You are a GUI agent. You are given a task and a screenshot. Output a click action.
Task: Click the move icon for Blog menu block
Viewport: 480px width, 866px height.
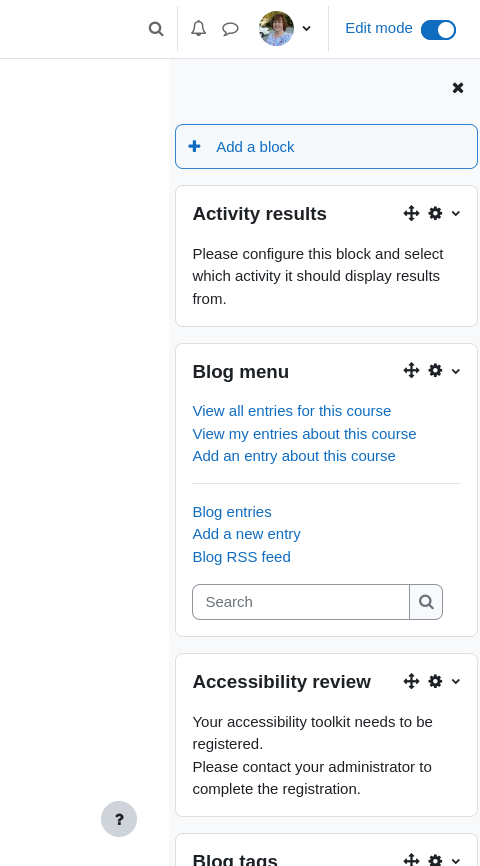(412, 371)
